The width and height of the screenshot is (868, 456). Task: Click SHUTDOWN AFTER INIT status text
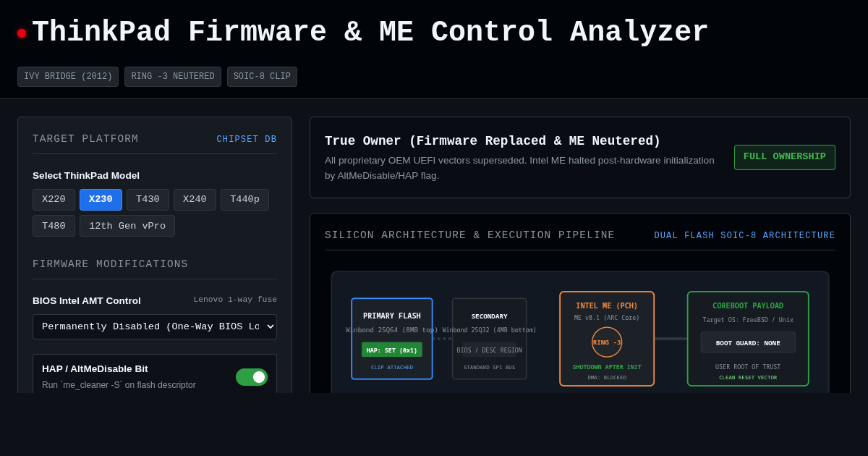click(607, 367)
